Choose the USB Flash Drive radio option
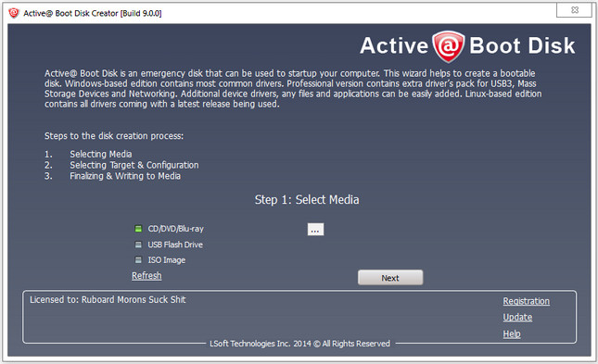 pos(169,245)
